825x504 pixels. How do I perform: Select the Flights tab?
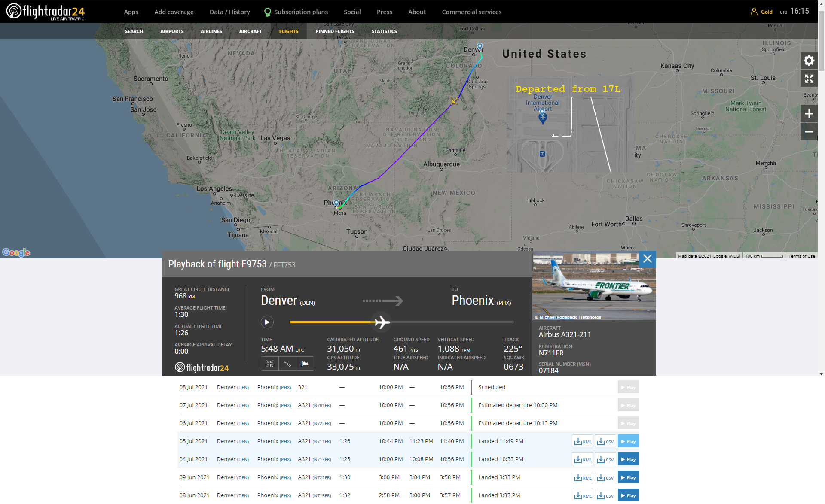click(289, 31)
